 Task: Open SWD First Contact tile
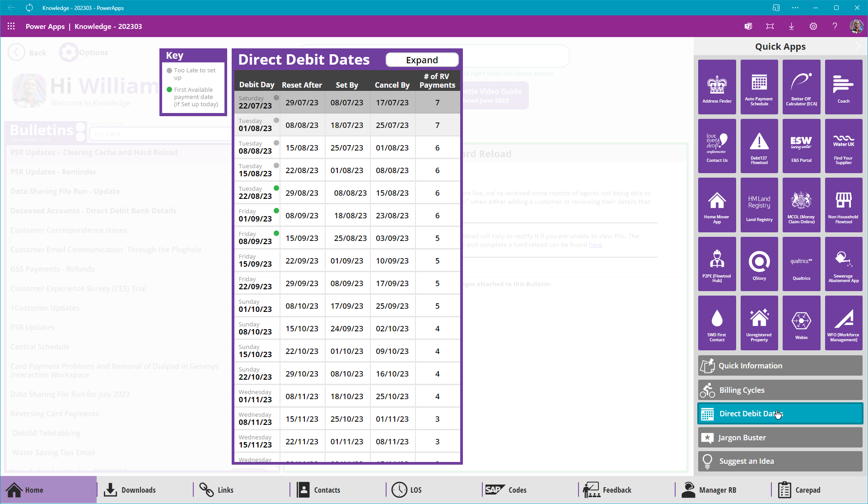click(x=717, y=323)
